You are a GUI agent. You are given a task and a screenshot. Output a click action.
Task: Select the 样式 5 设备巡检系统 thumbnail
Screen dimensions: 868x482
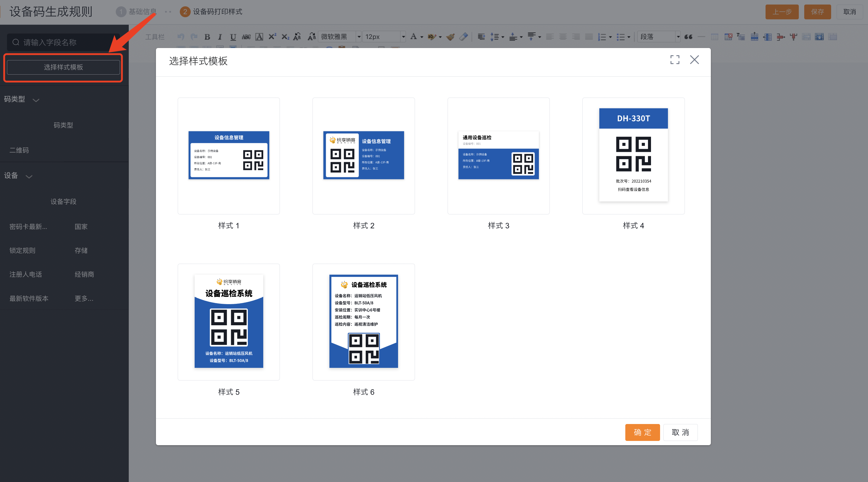point(228,322)
